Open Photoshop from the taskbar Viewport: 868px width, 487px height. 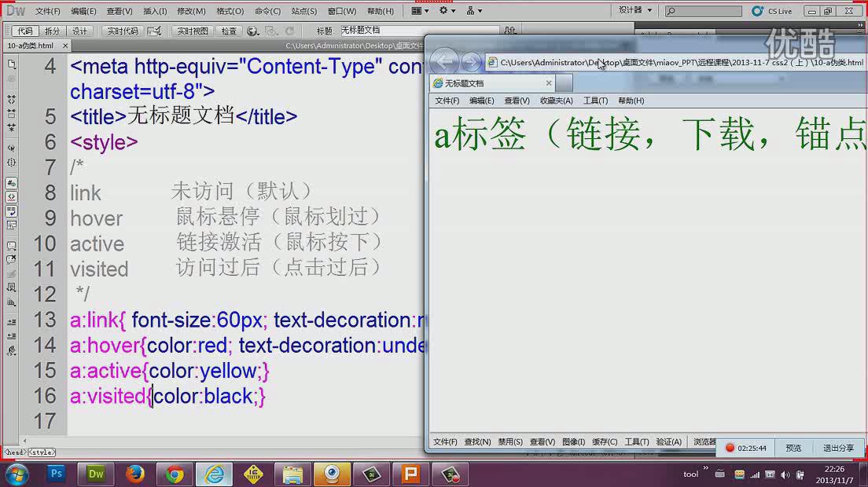tap(57, 474)
